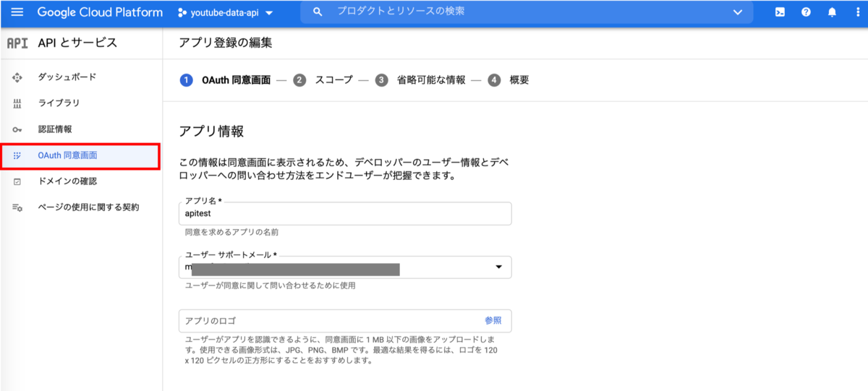868x391 pixels.
Task: Go to step 4 概要
Action: (509, 80)
